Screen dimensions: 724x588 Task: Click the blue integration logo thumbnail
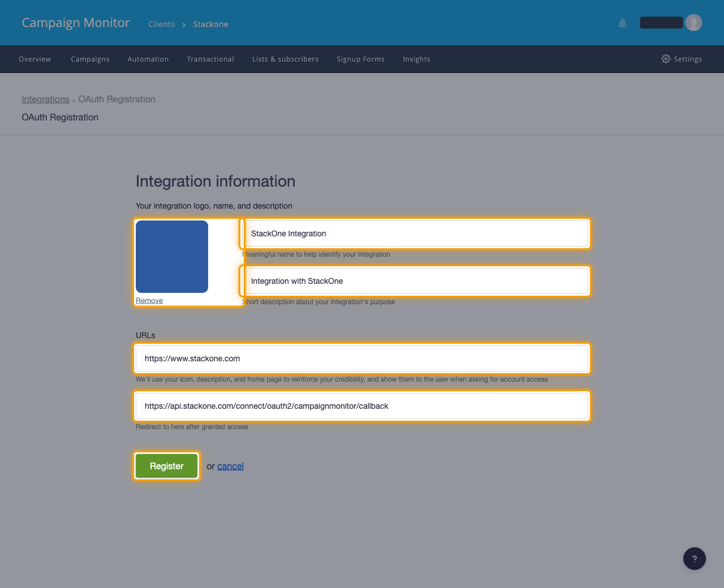tap(172, 257)
